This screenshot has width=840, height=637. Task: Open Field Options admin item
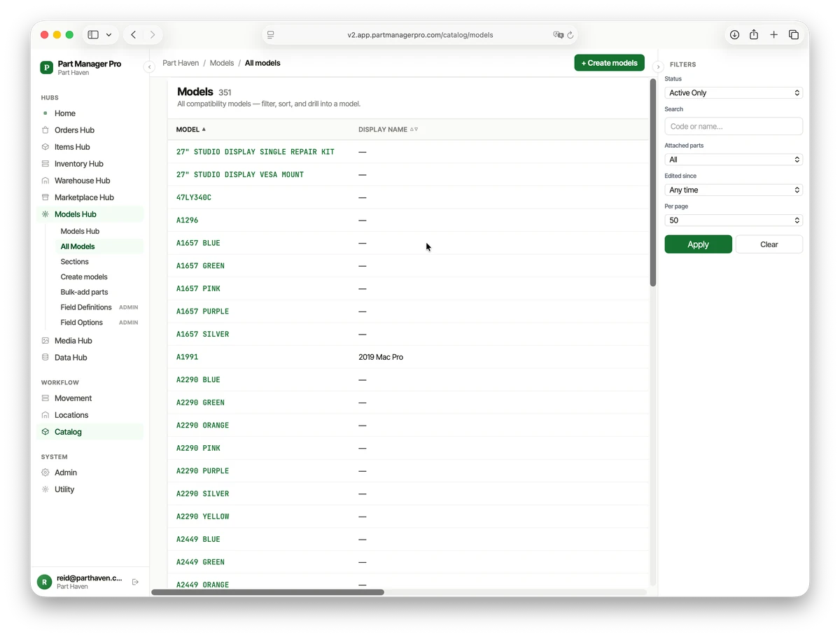99,323
